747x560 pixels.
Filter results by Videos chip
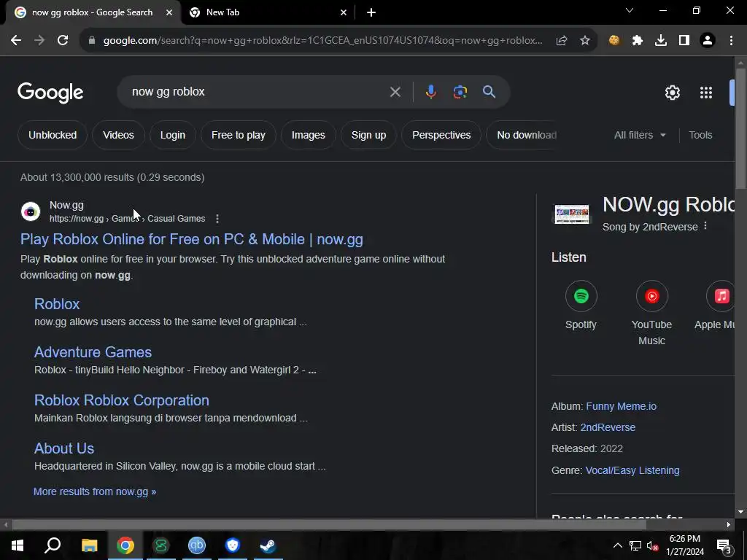coord(118,135)
